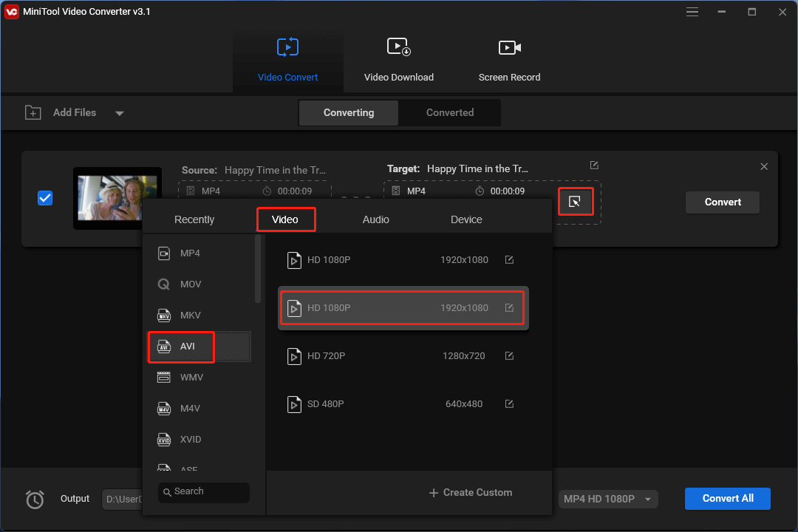Edit the first HD 1080P preset settings
Image resolution: width=798 pixels, height=532 pixels.
(x=509, y=260)
